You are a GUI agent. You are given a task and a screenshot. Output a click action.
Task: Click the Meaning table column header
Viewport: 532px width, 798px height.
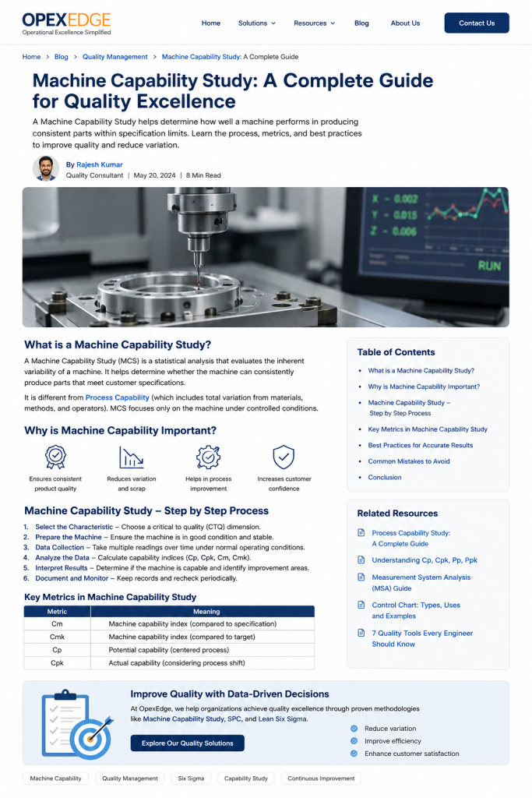203,611
